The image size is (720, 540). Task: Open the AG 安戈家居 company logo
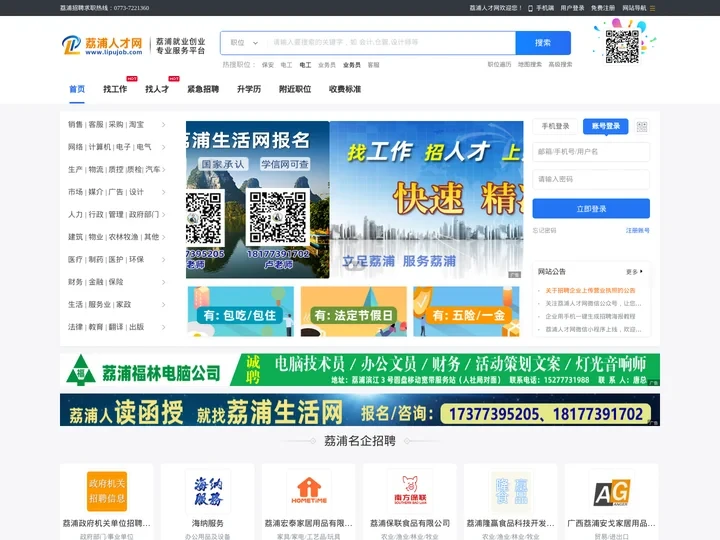coord(612,491)
